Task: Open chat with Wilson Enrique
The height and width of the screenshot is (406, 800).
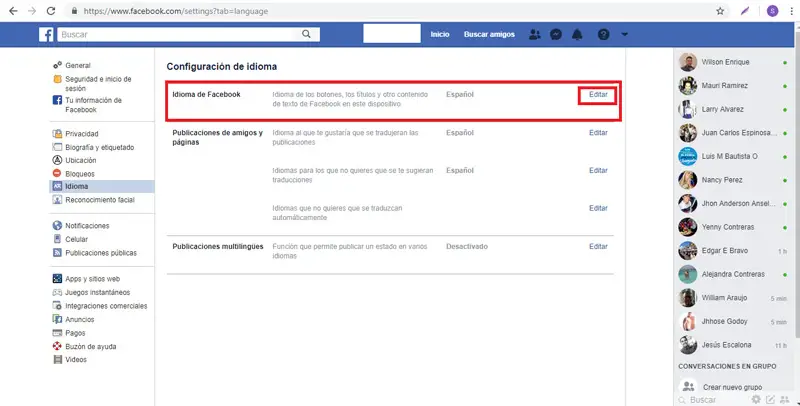Action: tap(734, 62)
